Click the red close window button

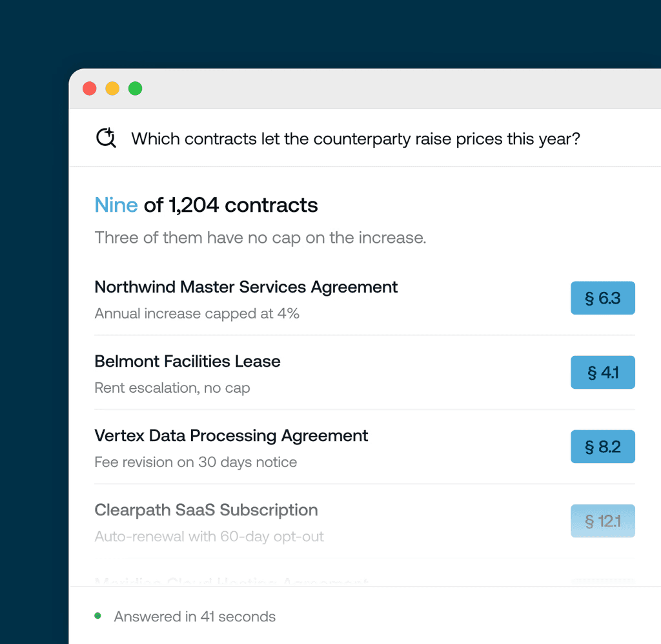(x=89, y=88)
